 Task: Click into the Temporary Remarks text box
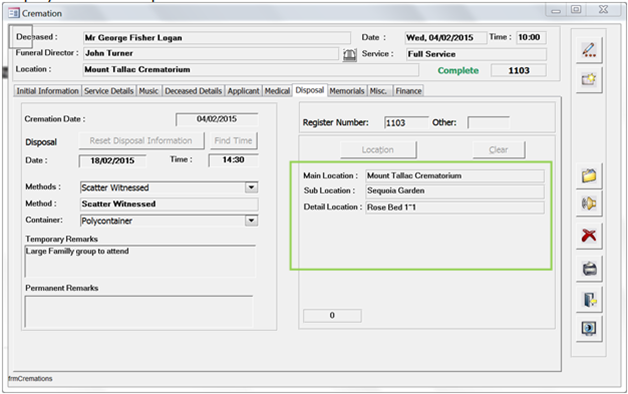tap(140, 261)
